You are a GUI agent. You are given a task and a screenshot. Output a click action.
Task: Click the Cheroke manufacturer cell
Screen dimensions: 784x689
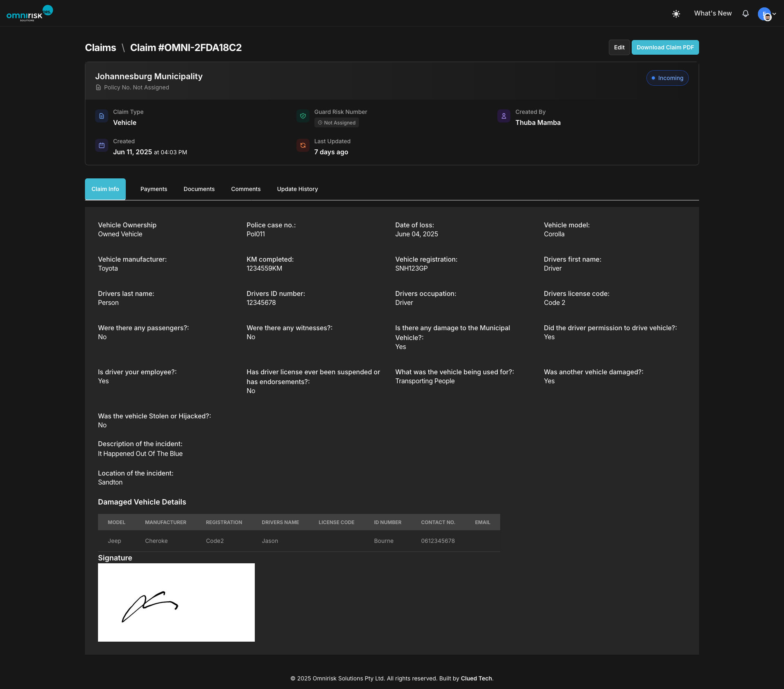[156, 541]
